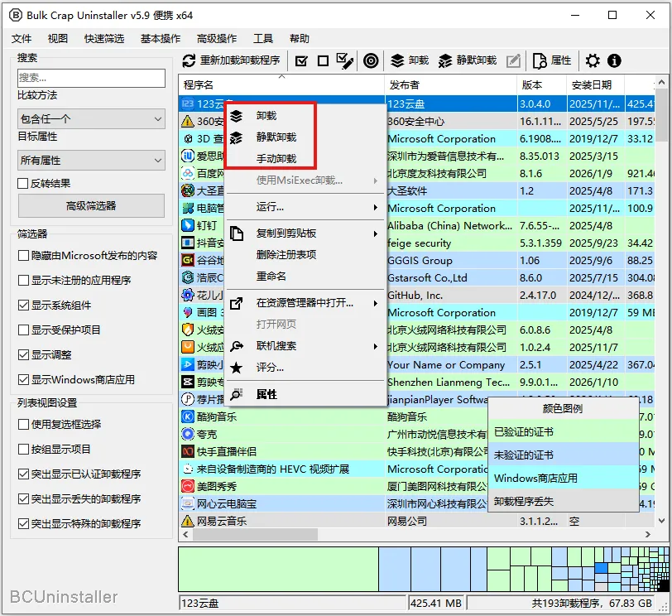Click the reload uninstallers refresh icon
Screen dimensions: 672x616
[x=189, y=61]
